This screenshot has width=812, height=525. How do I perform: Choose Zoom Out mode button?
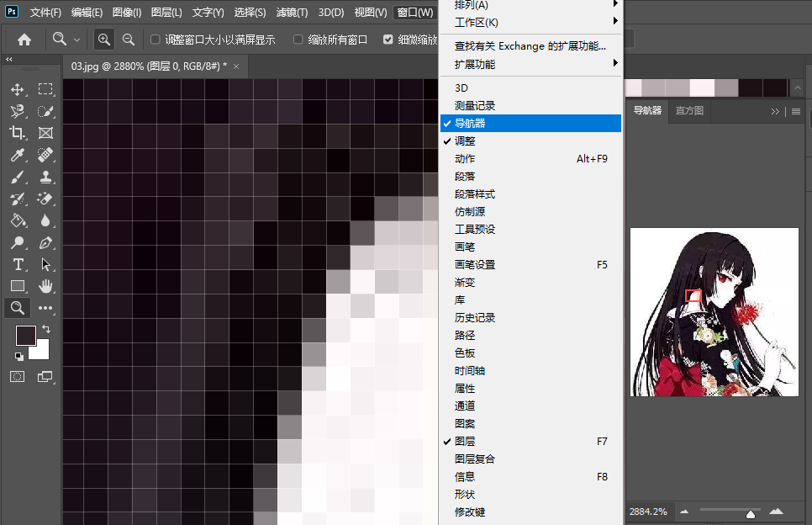pyautogui.click(x=129, y=40)
